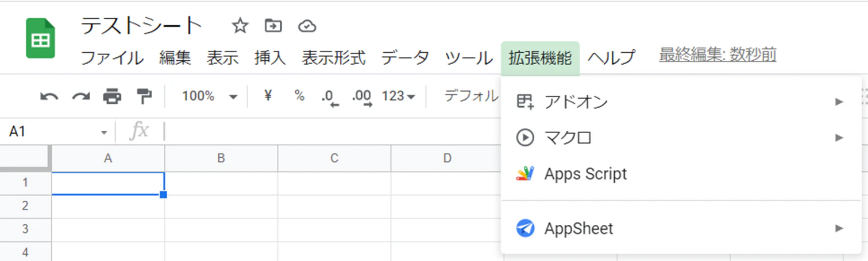Select column D header
Image resolution: width=868 pixels, height=261 pixels.
coord(447,159)
